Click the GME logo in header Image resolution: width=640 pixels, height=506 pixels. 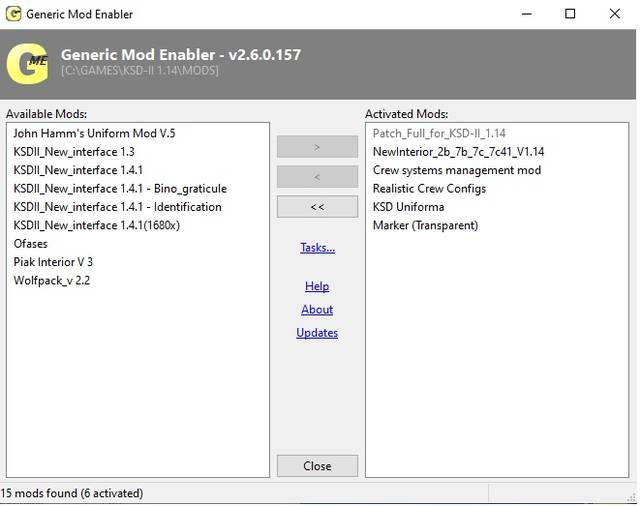pos(27,64)
